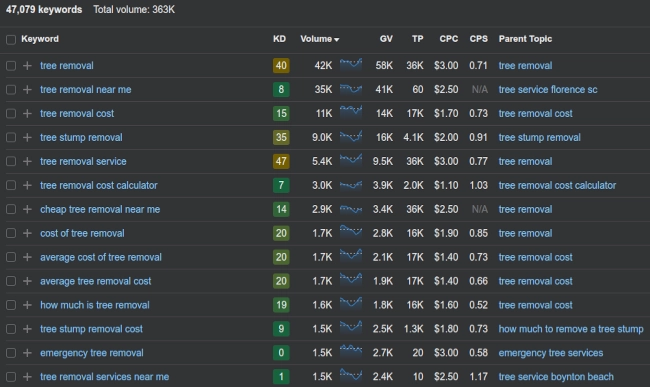
Task: Sort by the CPC column header
Action: point(449,39)
